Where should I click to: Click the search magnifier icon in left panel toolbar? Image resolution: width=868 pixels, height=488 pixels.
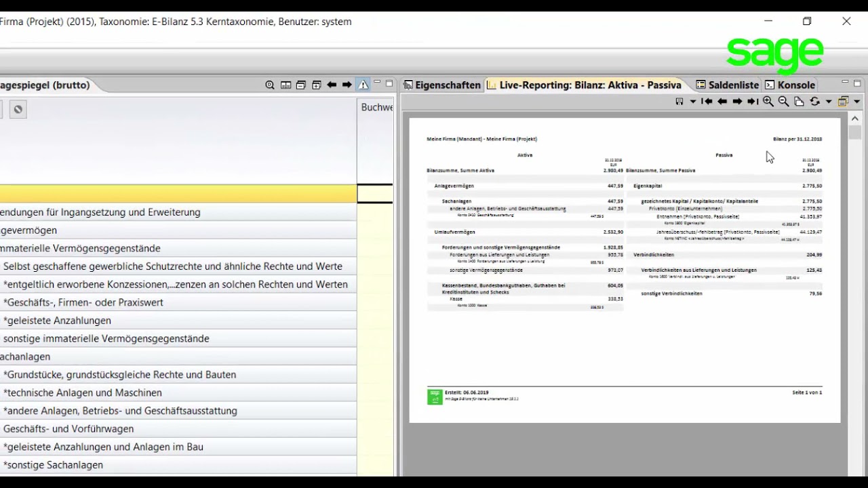(x=270, y=85)
